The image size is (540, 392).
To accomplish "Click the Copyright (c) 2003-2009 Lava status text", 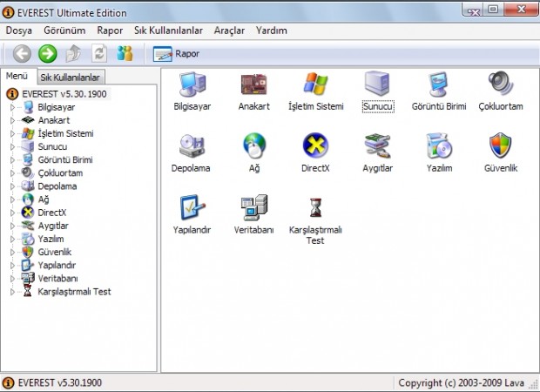I will tap(461, 382).
